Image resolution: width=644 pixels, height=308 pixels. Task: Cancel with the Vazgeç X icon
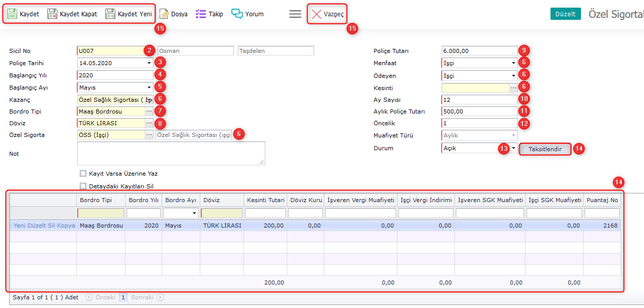316,14
